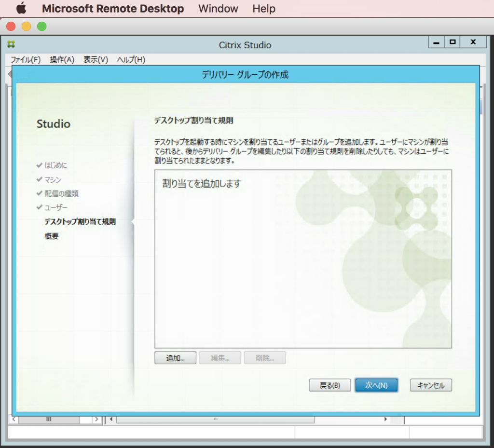Click the checkmark icon beside ユーザー
Image resolution: width=494 pixels, height=448 pixels.
click(x=40, y=207)
